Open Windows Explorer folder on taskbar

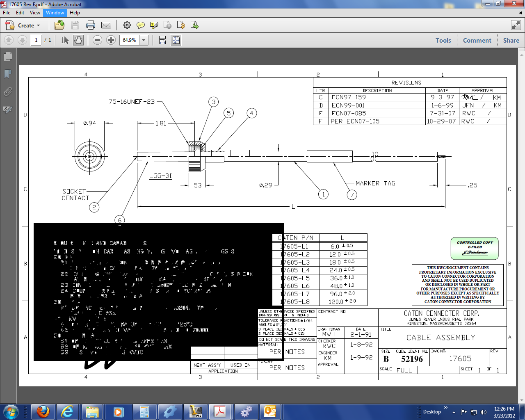[92, 411]
